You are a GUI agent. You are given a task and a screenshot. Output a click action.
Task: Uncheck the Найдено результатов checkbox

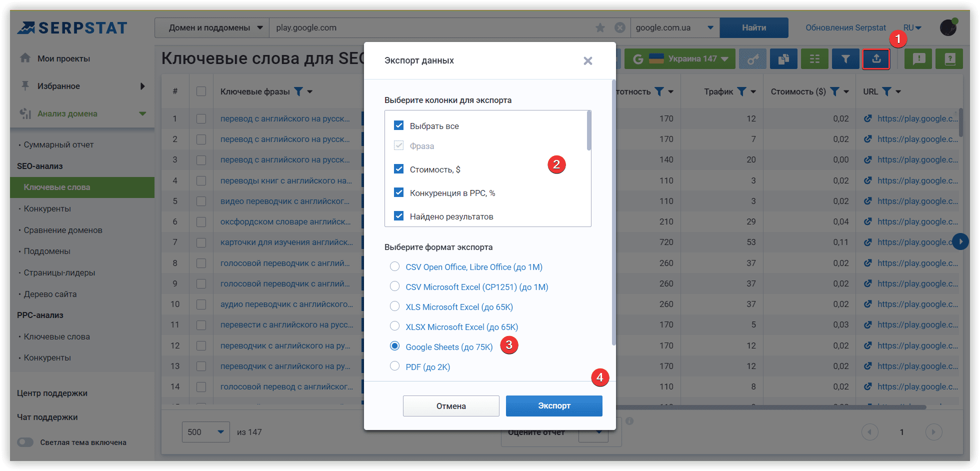click(x=398, y=215)
